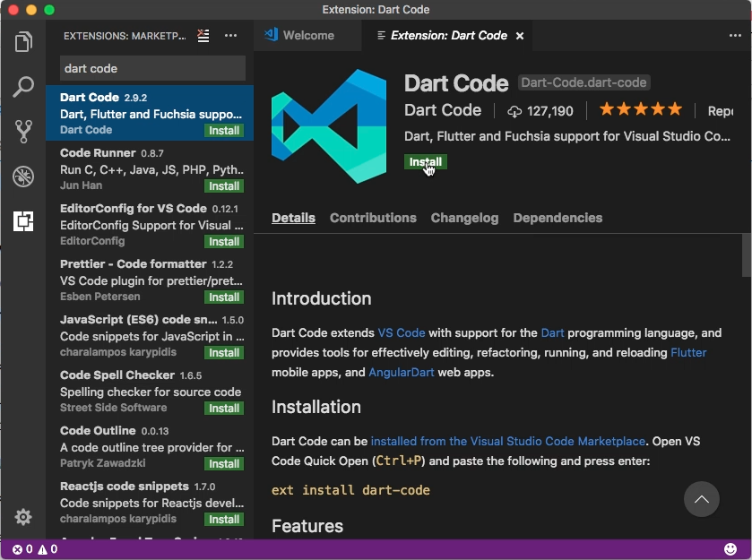Open editor more actions ellipsis
This screenshot has width=752, height=560.
click(735, 36)
